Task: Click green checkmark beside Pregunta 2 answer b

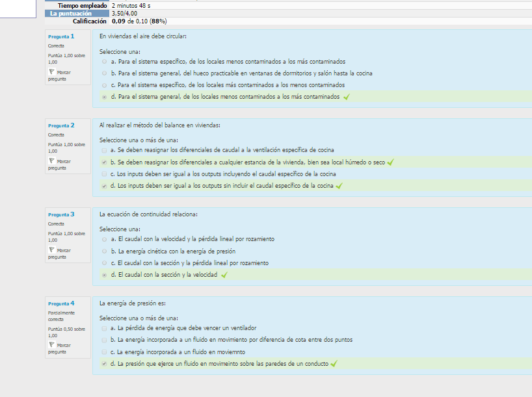Action: tap(390, 162)
